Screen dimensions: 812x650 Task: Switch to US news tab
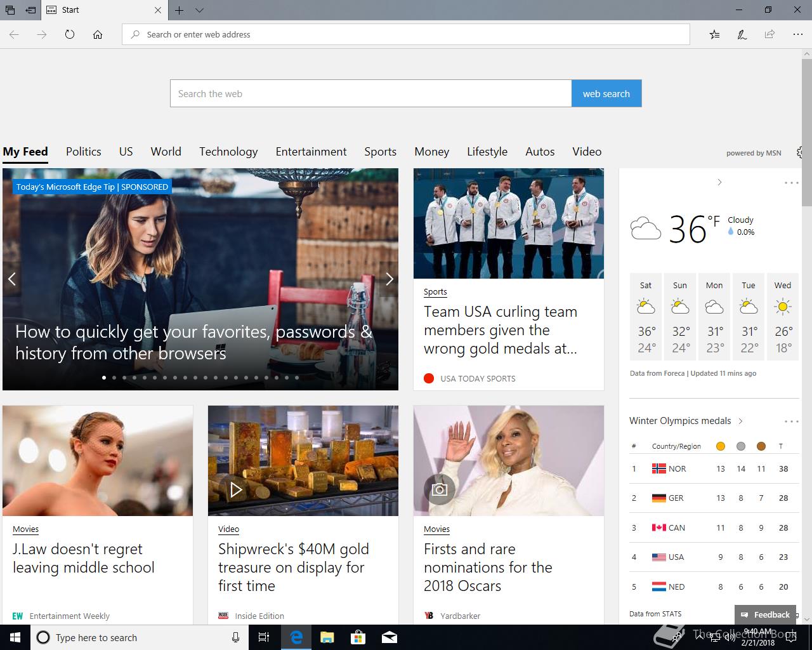pos(126,152)
